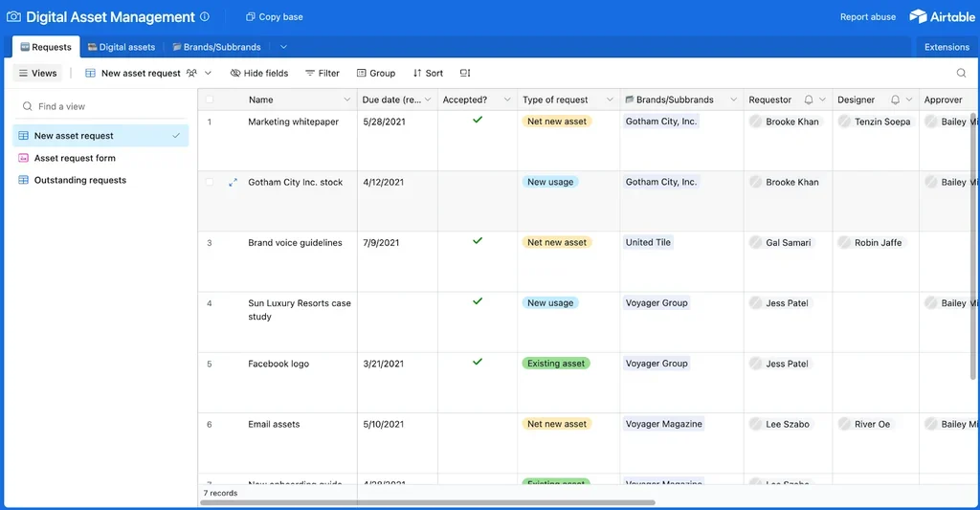Switch to the Brands/Subbrands tab
The width and height of the screenshot is (980, 510).
[217, 47]
